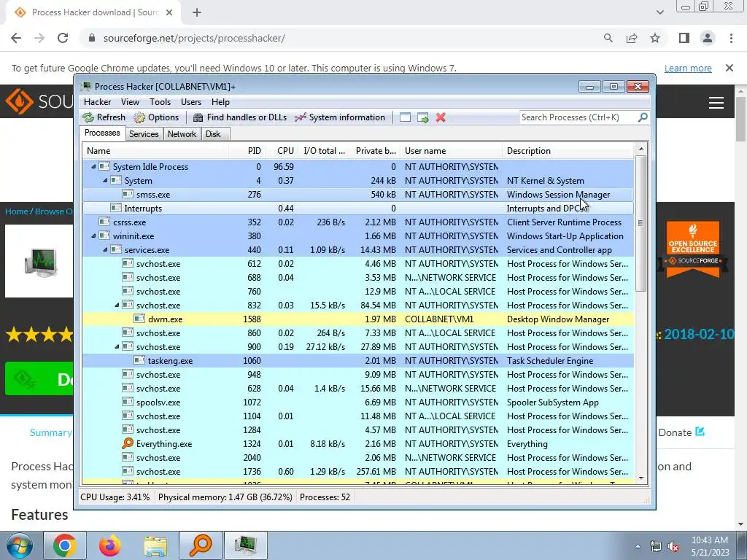This screenshot has width=747, height=560.
Task: Click the Chrome reload page icon
Action: coord(63,38)
